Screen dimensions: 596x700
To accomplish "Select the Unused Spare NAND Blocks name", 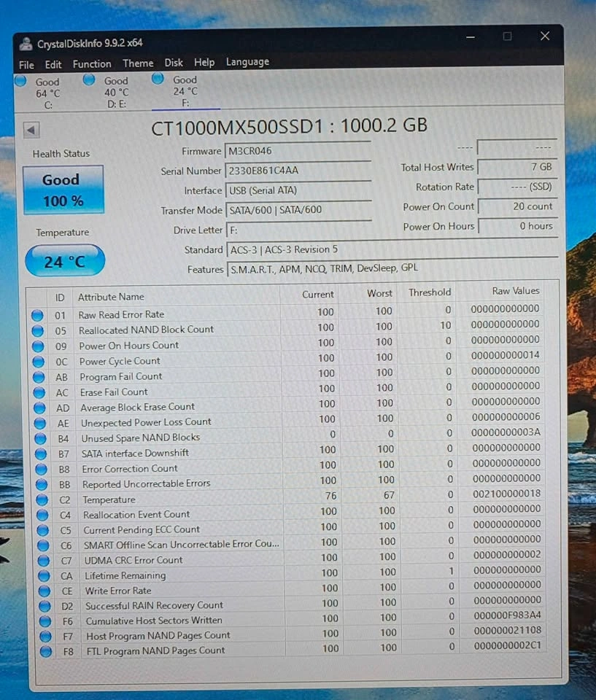I will click(140, 438).
